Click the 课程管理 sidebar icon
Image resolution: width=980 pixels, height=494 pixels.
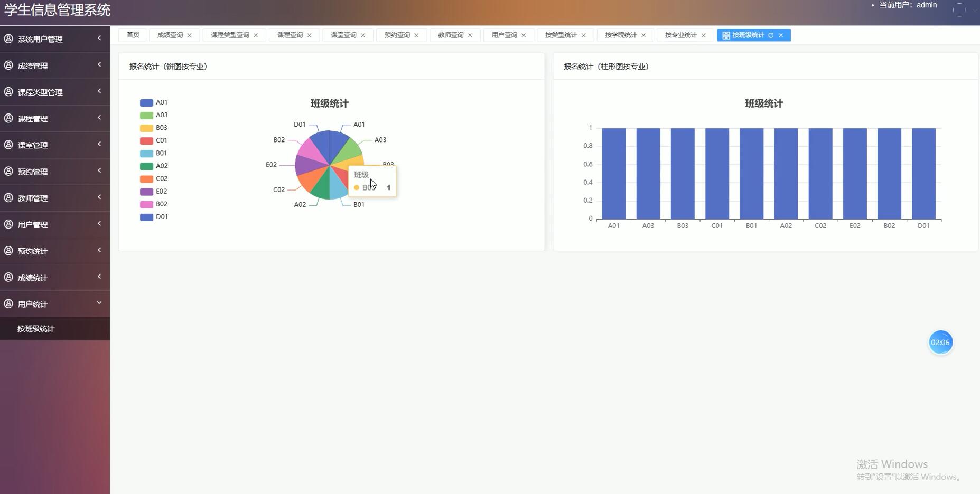(8, 118)
